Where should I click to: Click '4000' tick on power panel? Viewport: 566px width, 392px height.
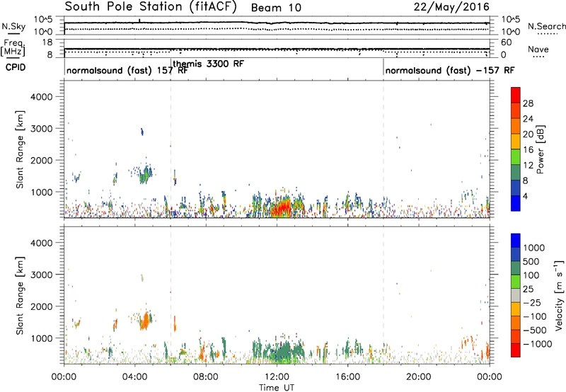point(41,97)
